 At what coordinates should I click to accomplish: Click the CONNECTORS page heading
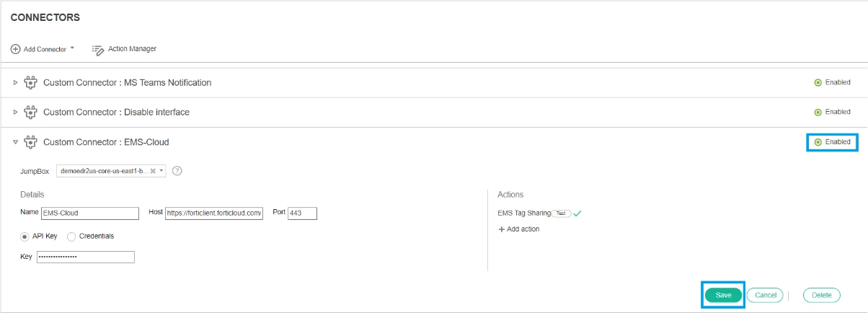(45, 17)
